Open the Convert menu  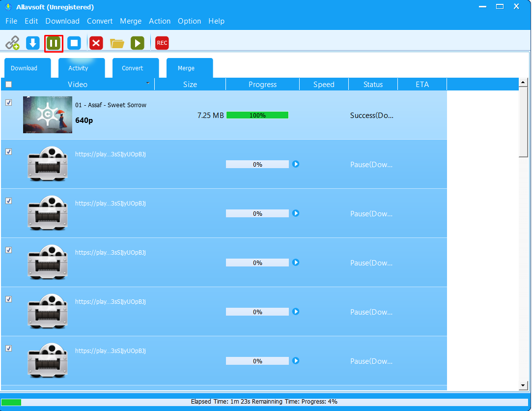coord(100,21)
